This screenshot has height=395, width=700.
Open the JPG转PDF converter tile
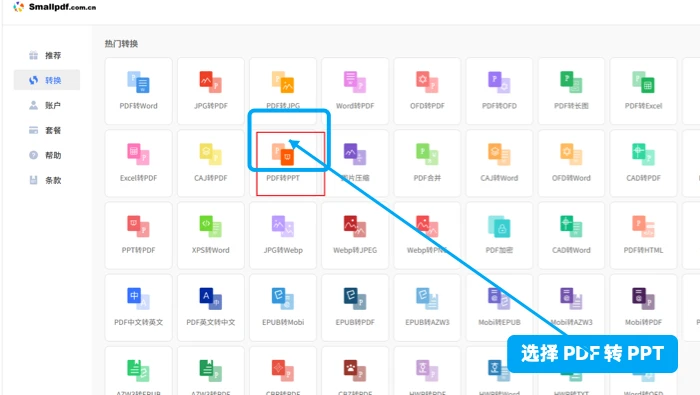(211, 91)
